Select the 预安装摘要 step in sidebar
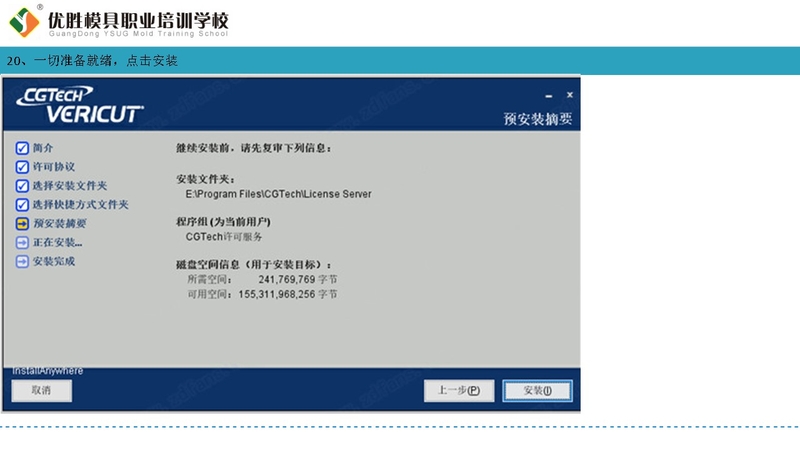 click(59, 223)
